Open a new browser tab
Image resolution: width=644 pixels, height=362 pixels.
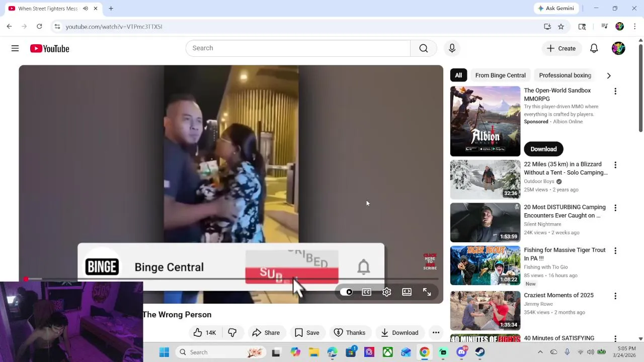[x=111, y=9]
